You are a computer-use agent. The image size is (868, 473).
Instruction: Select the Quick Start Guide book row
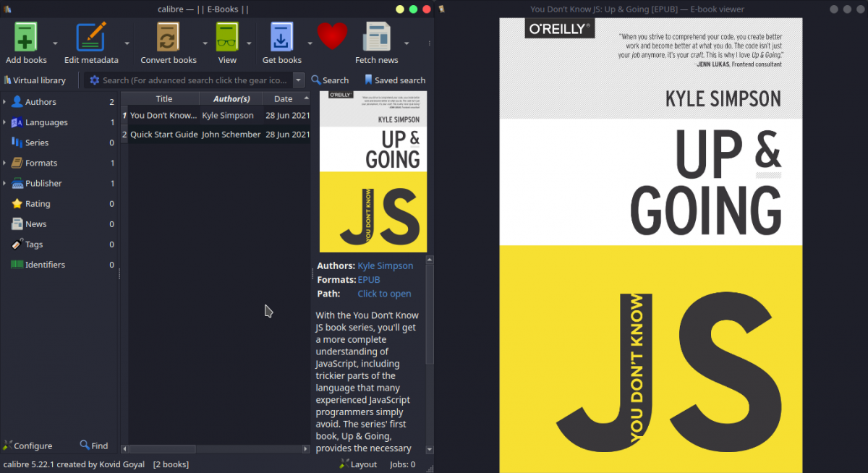163,135
